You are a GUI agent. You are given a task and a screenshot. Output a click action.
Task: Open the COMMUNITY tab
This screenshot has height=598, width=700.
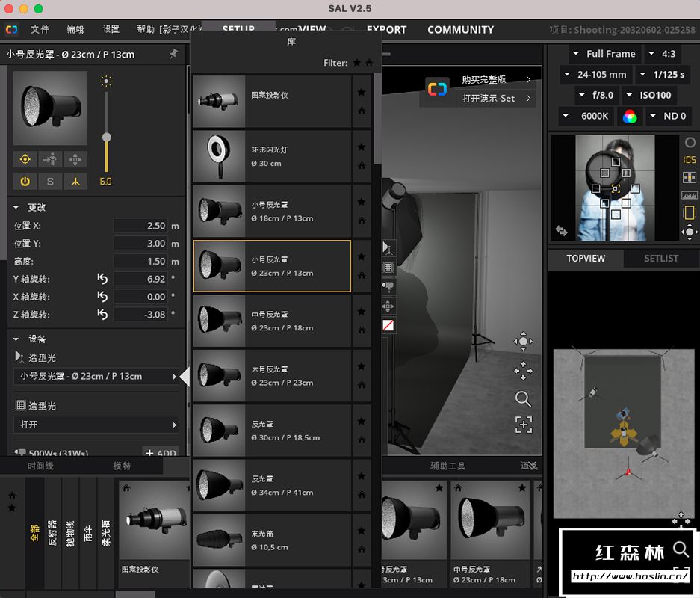coord(460,30)
